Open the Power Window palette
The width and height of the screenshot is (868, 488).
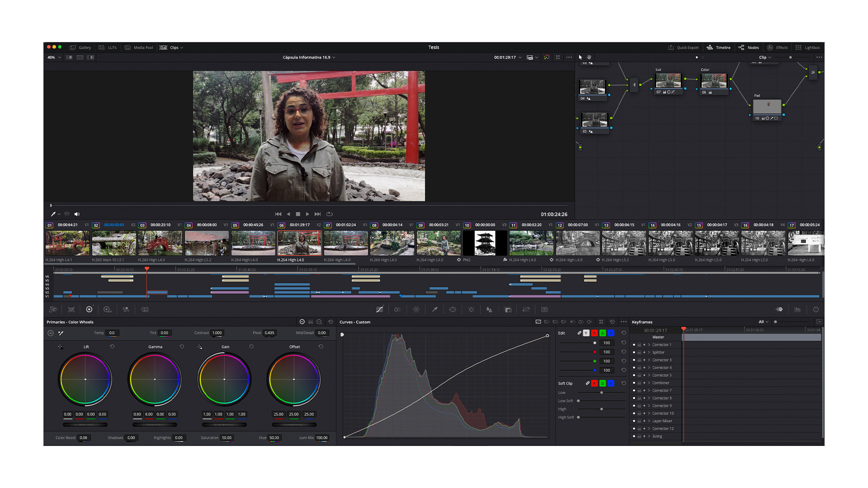tap(453, 310)
